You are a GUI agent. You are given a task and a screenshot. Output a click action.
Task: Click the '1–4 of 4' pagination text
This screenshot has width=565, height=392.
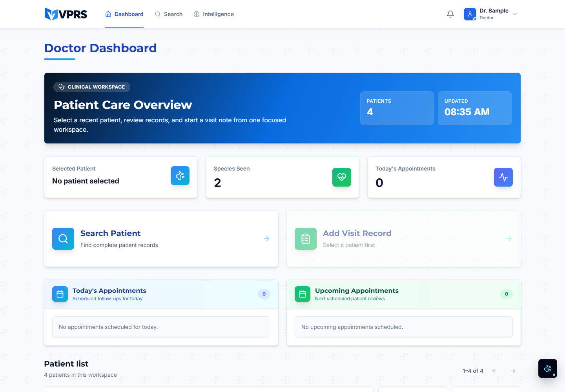coord(473,371)
